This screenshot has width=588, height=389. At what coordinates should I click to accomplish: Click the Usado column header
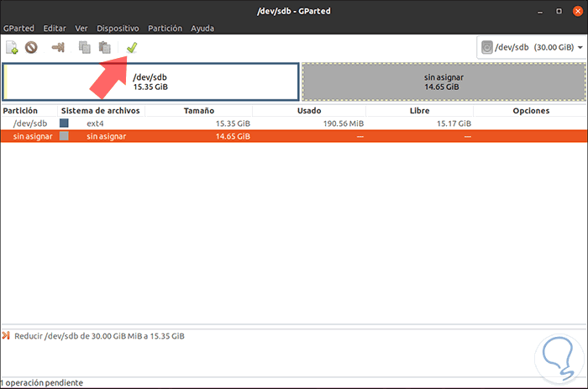(309, 111)
